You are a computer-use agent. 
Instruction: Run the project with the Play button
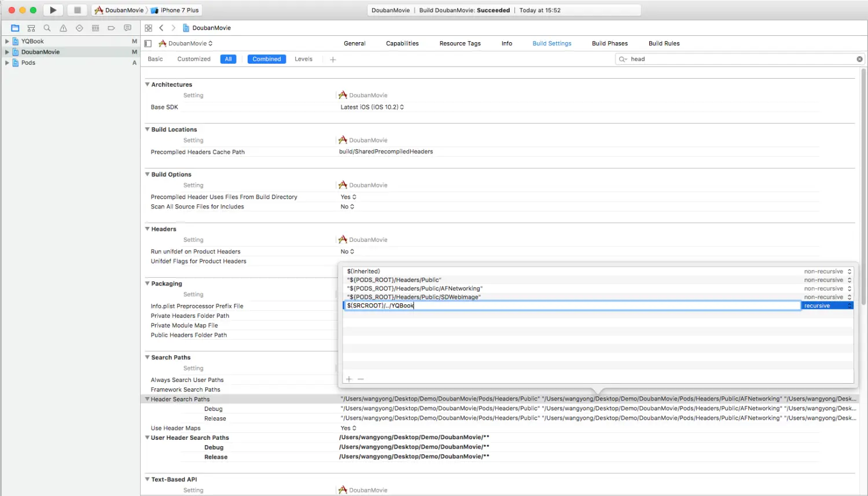[x=53, y=10]
